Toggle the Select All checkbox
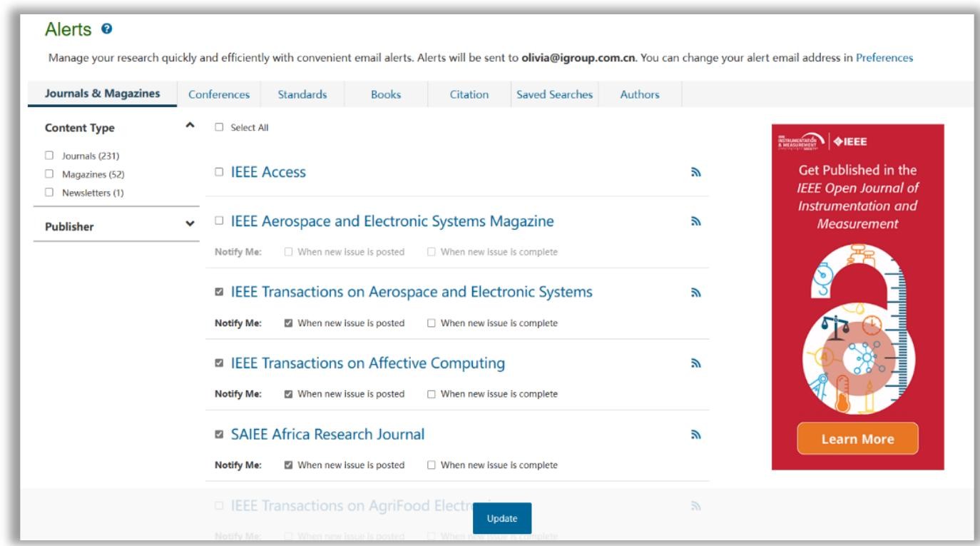980x546 pixels. coord(220,128)
